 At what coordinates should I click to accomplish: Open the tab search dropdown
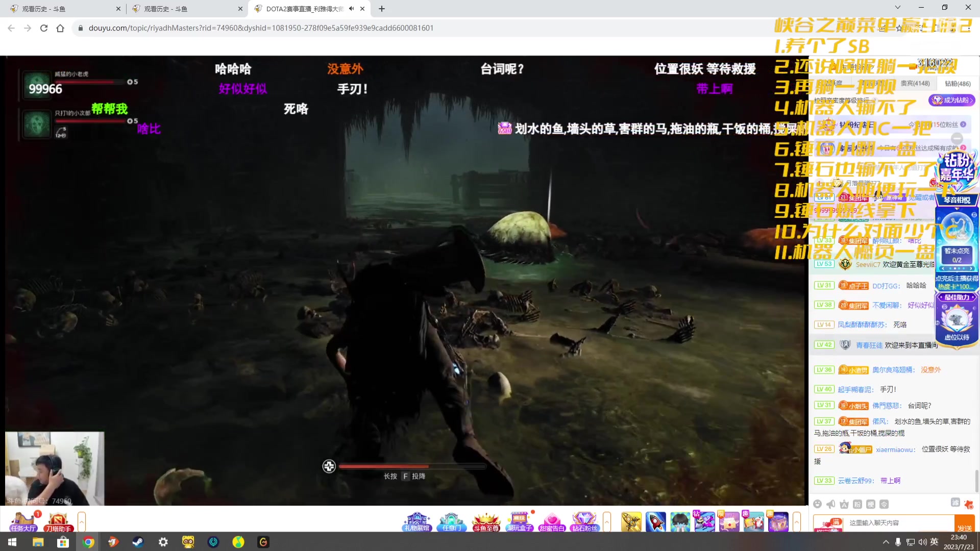pos(898,7)
